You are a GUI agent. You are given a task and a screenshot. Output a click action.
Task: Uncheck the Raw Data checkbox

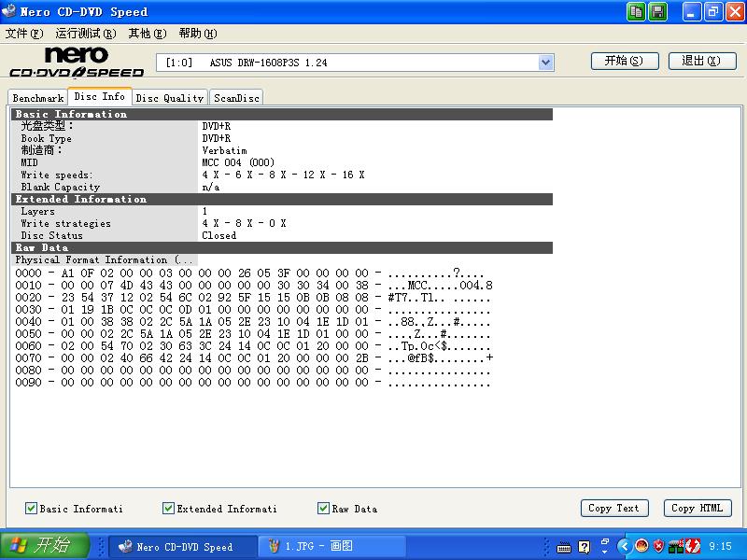[323, 508]
